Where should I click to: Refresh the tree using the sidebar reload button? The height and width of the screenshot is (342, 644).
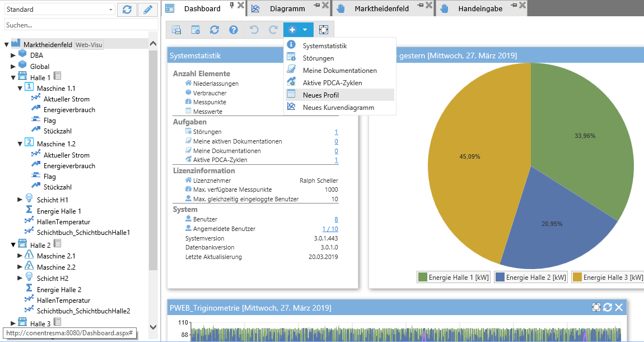pos(127,10)
